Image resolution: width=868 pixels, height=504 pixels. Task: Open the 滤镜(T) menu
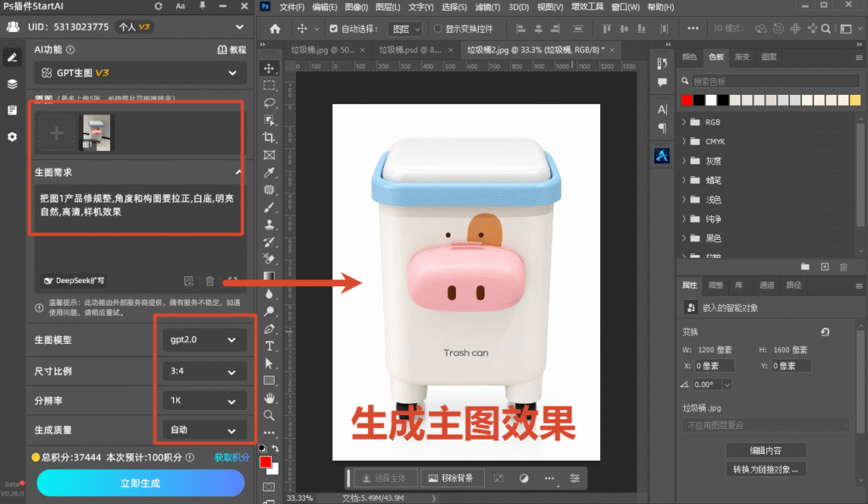coord(487,7)
